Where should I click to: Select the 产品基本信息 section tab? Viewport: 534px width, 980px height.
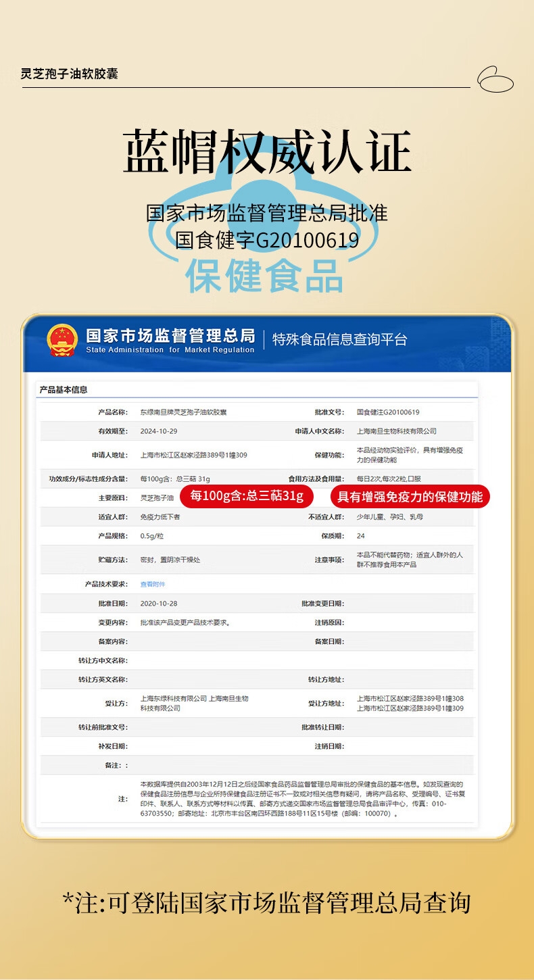click(x=64, y=389)
